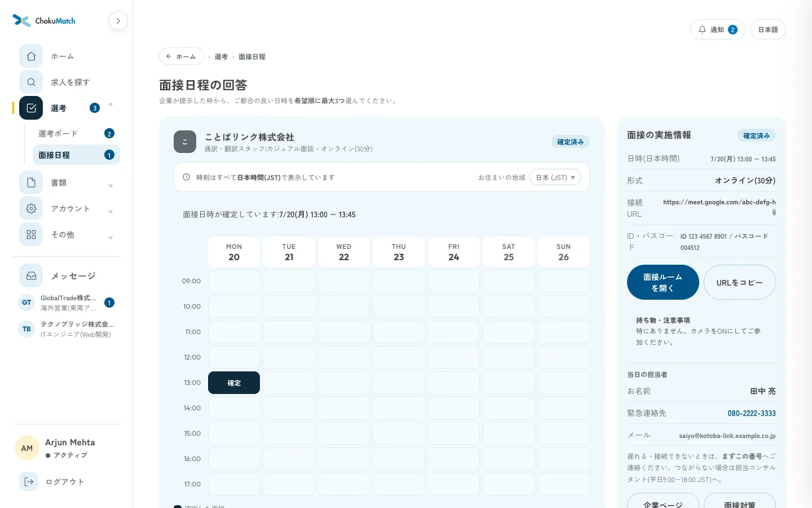Screen dimensions: 812x508
Task: Open the 書類 document icon
Action: pos(31,183)
